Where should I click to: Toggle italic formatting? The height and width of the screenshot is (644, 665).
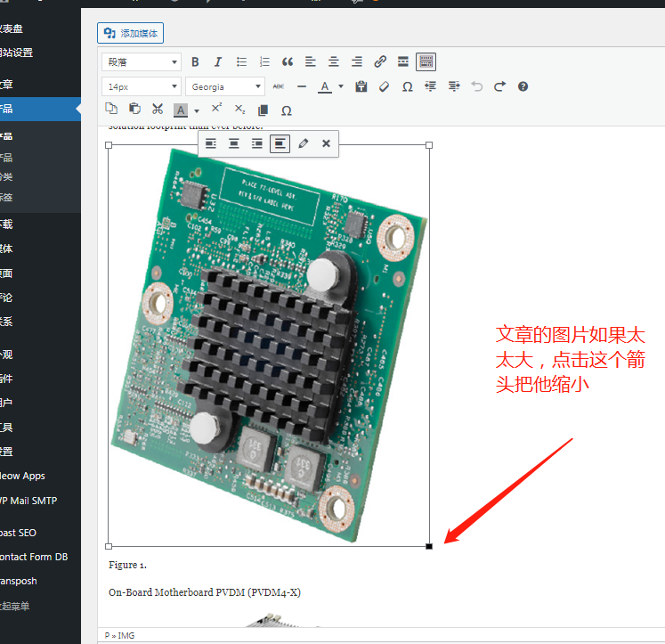tap(218, 62)
